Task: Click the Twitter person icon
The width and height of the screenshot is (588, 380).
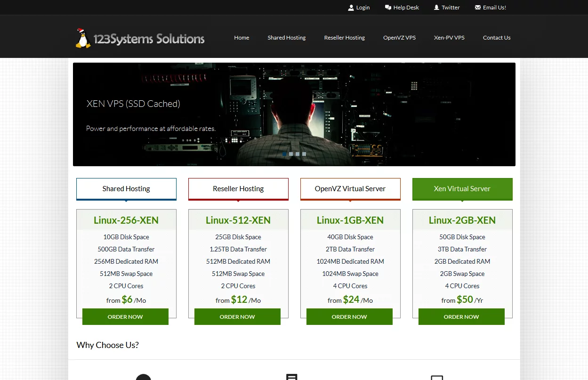Action: 436,8
